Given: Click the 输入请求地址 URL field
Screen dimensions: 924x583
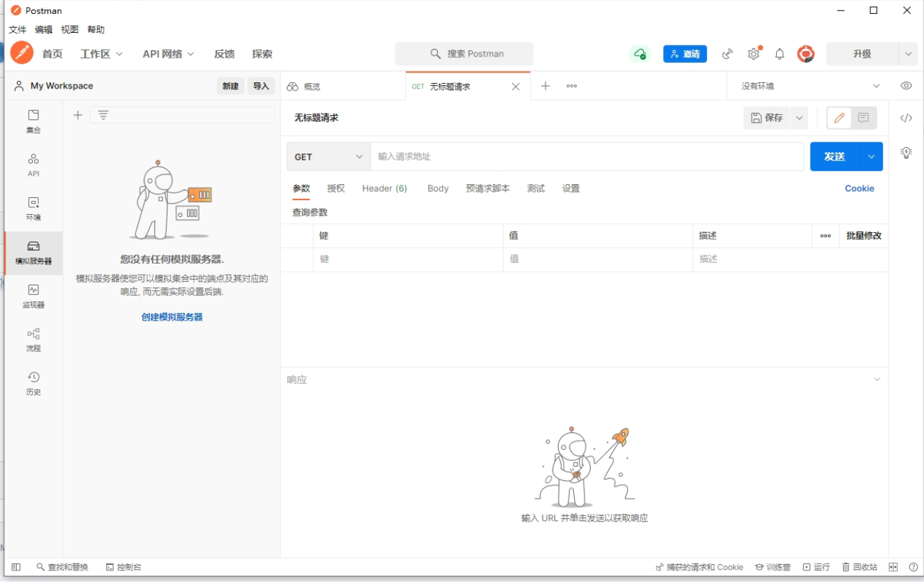Looking at the screenshot, I should [x=587, y=157].
